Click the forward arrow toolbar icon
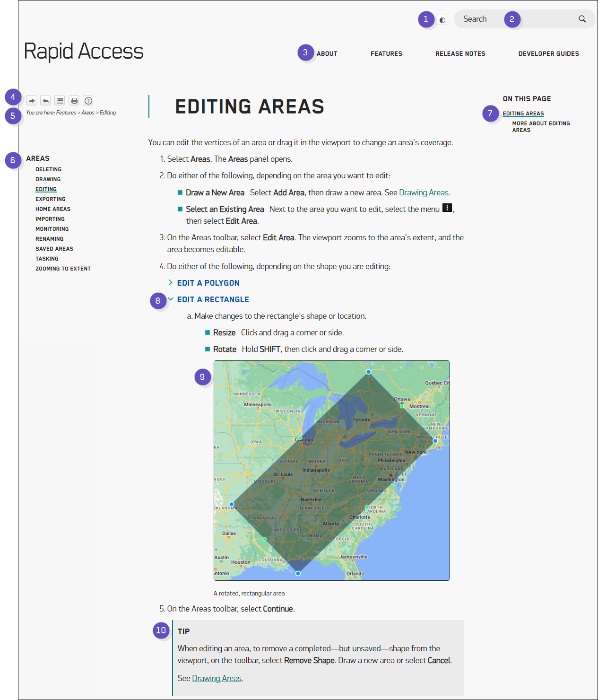This screenshot has height=700, width=598. click(x=31, y=100)
